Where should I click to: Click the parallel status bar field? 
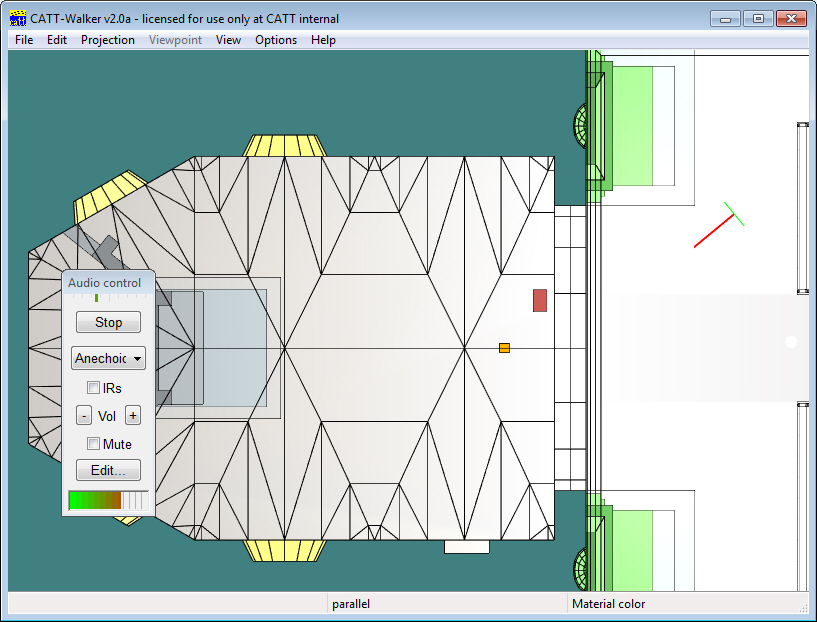pyautogui.click(x=445, y=604)
